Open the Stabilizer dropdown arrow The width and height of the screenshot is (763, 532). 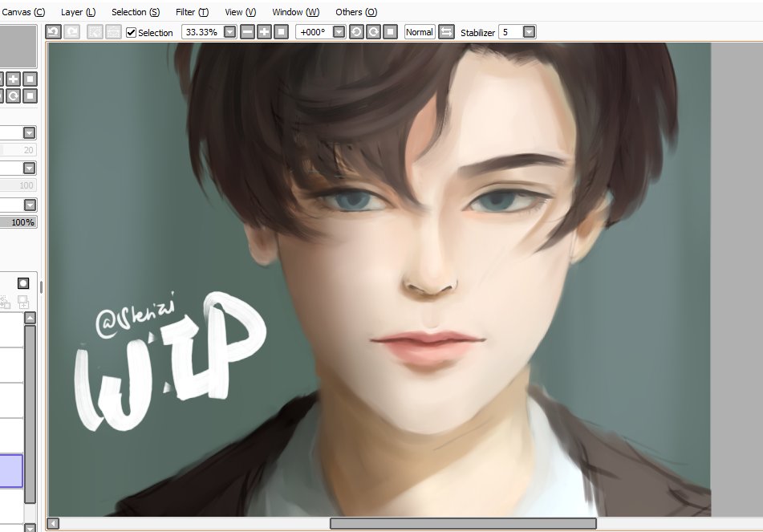529,32
